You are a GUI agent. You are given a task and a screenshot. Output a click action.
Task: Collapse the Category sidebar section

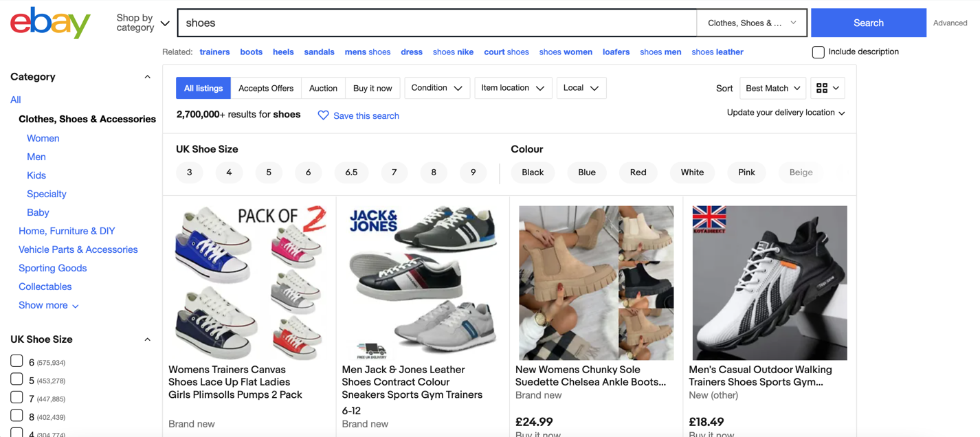coord(147,76)
